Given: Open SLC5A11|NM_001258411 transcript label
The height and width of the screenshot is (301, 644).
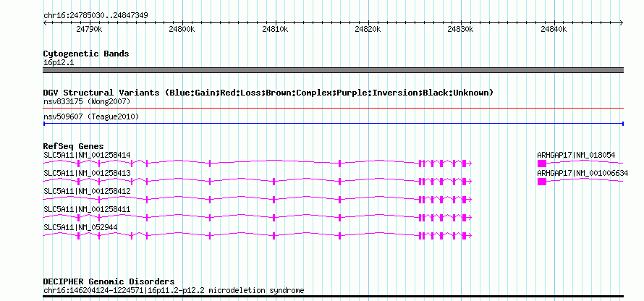Looking at the screenshot, I should (87, 209).
